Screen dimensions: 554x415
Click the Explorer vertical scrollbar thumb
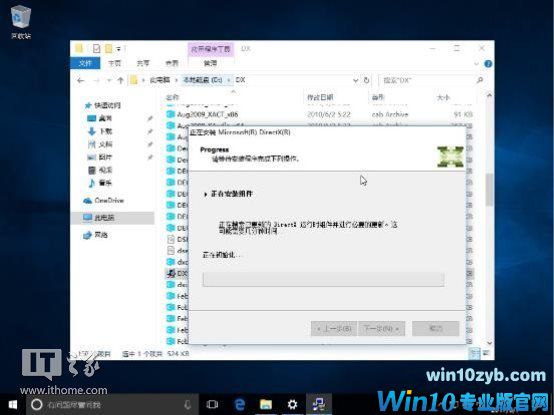(x=489, y=189)
